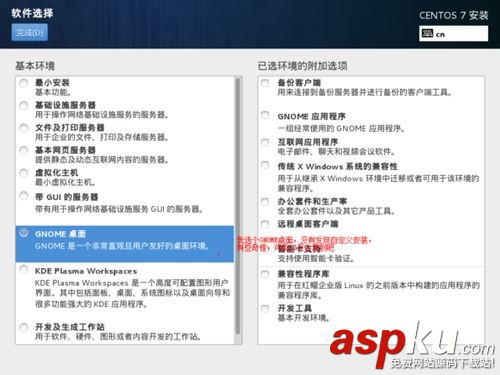Select the 开发及生成工作站 radio button
Screen dimensions: 500x375
pyautogui.click(x=24, y=327)
